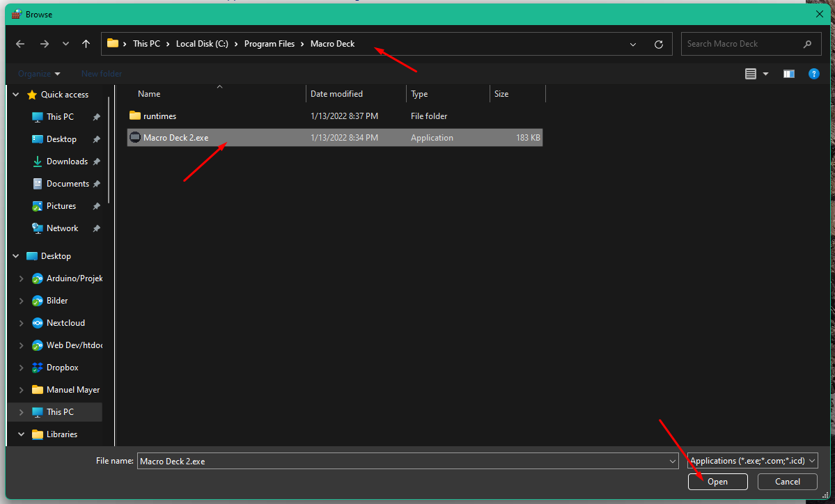This screenshot has height=504, width=835.
Task: Click the sidebar vertical scrollbar
Action: click(109, 150)
